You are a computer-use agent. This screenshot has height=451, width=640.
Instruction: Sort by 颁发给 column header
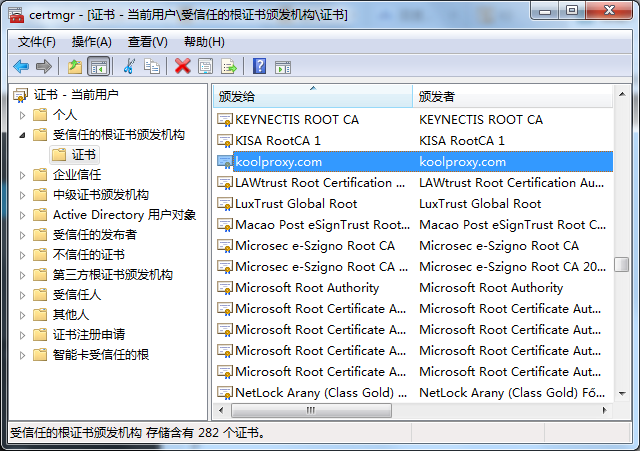pos(313,96)
